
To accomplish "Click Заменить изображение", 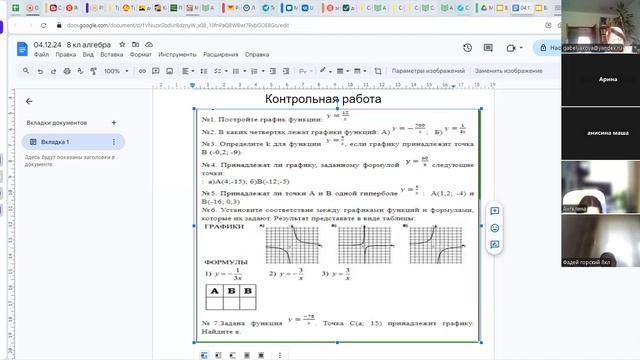I will (x=509, y=71).
